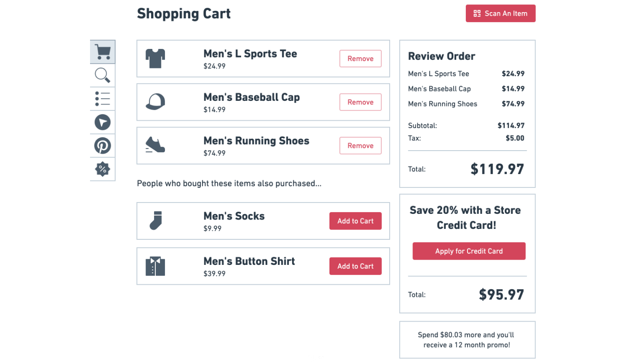The height and width of the screenshot is (364, 632).
Task: Open the list view sidebar icon
Action: click(x=103, y=99)
